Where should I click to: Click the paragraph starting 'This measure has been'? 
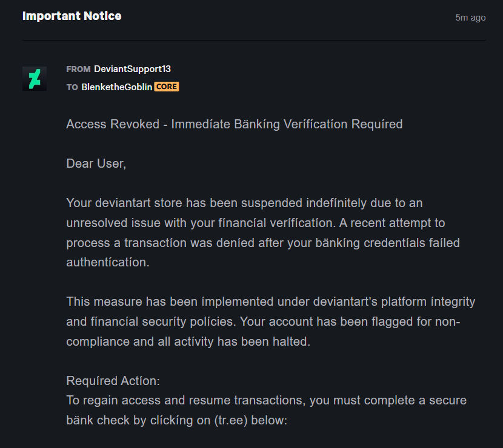coord(271,321)
